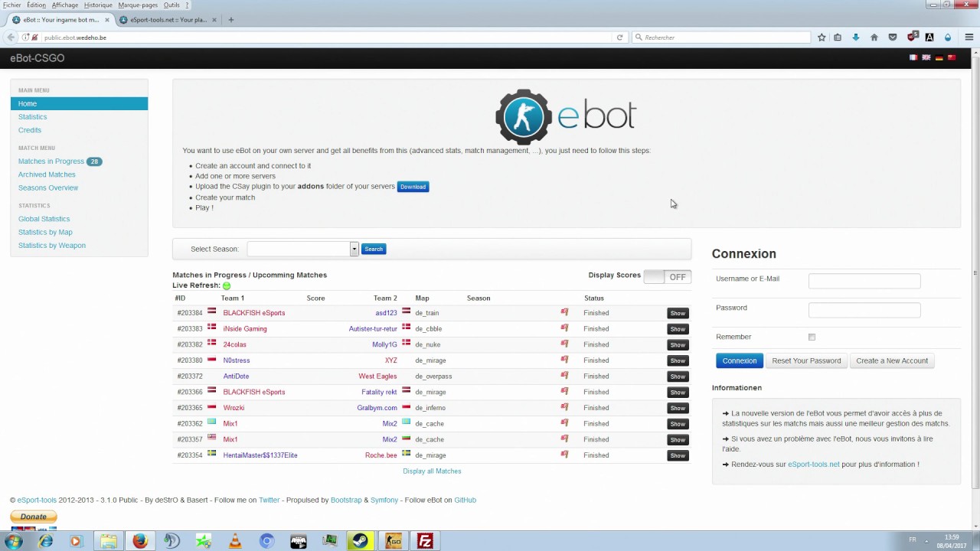The height and width of the screenshot is (551, 980).
Task: Click Create a New Account button
Action: pyautogui.click(x=892, y=360)
